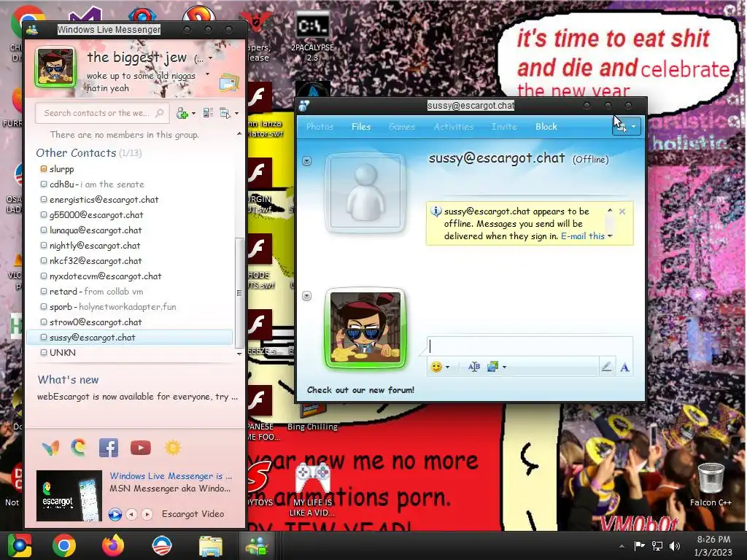Screen dimensions: 747x560
Task: Click the Messenger taskbar icon
Action: (x=256, y=545)
